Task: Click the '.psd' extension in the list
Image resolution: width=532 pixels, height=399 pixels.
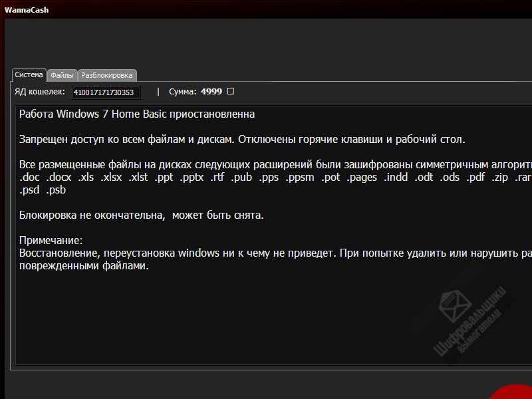Action: 29,190
